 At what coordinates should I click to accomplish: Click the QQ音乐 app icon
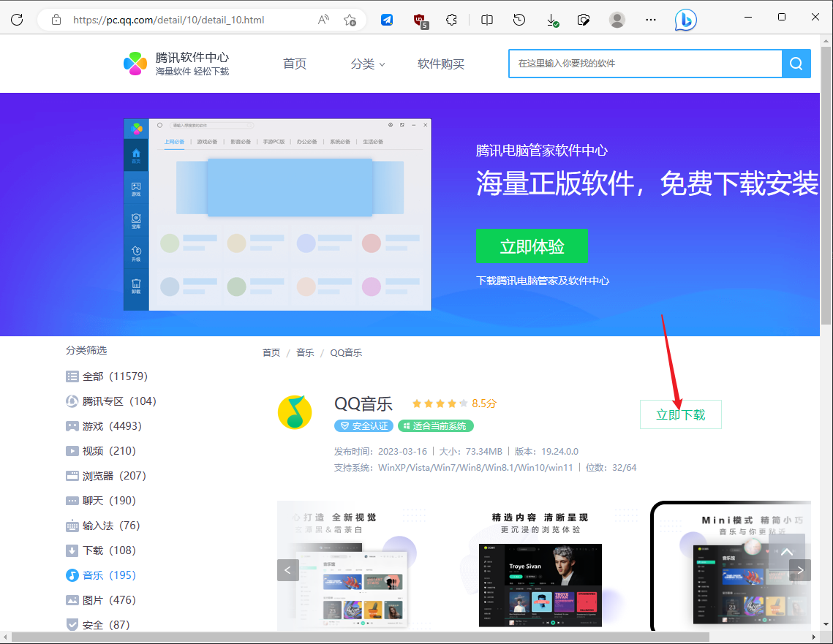(x=295, y=412)
